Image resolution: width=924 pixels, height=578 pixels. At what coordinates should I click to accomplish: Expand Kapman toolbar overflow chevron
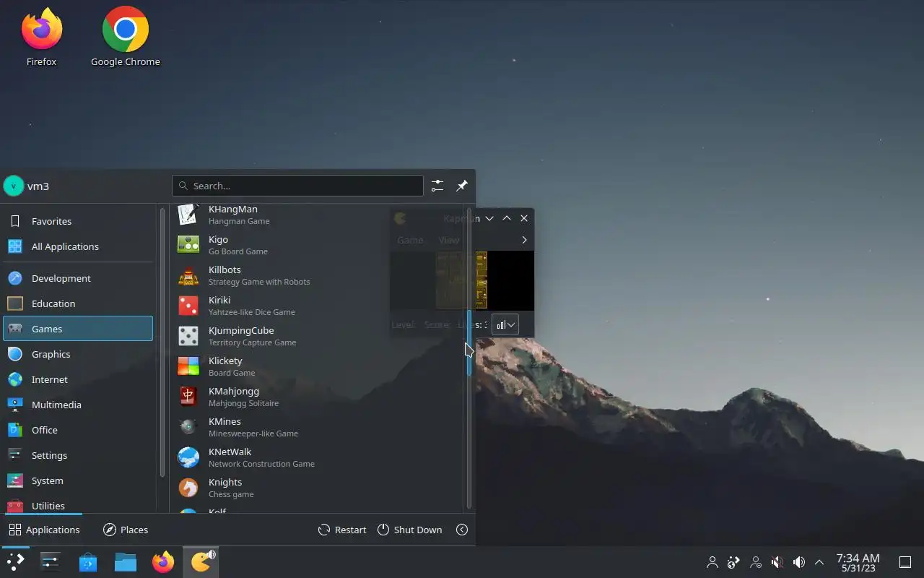pyautogui.click(x=524, y=240)
